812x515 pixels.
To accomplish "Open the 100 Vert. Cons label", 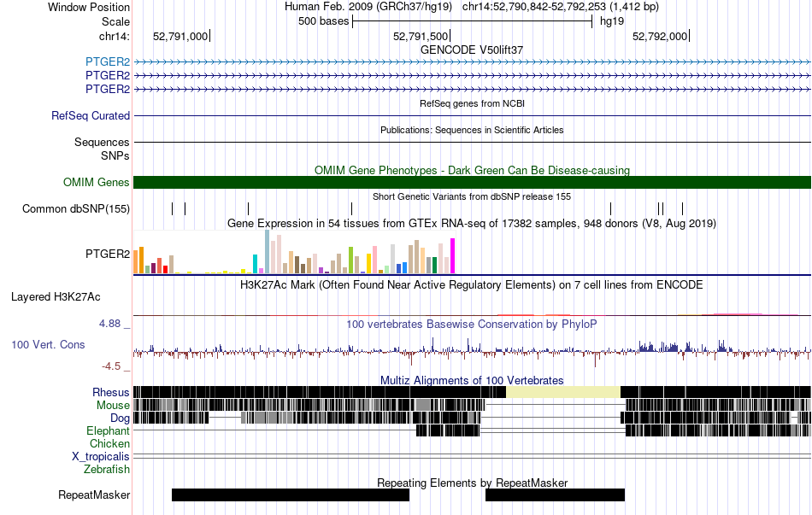I will [x=48, y=344].
